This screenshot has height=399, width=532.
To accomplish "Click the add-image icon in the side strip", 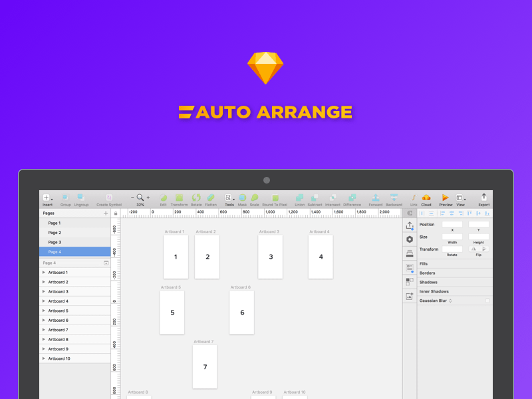I will tap(410, 296).
